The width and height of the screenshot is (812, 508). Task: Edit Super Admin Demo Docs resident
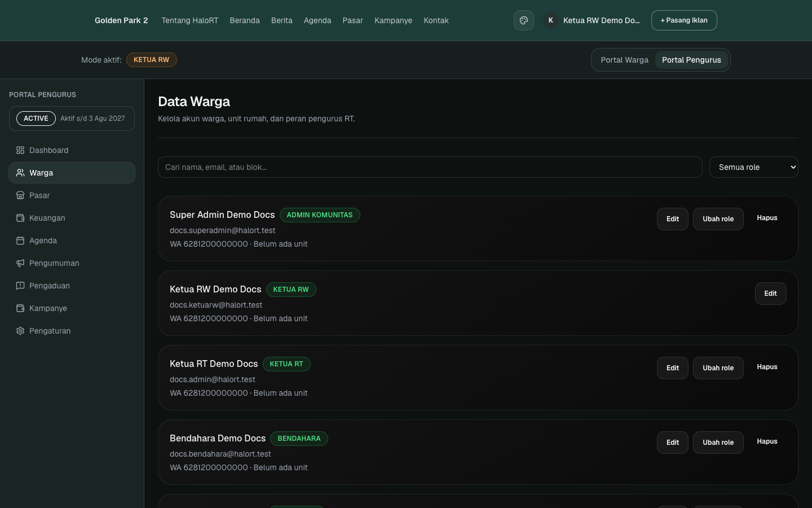tap(673, 219)
